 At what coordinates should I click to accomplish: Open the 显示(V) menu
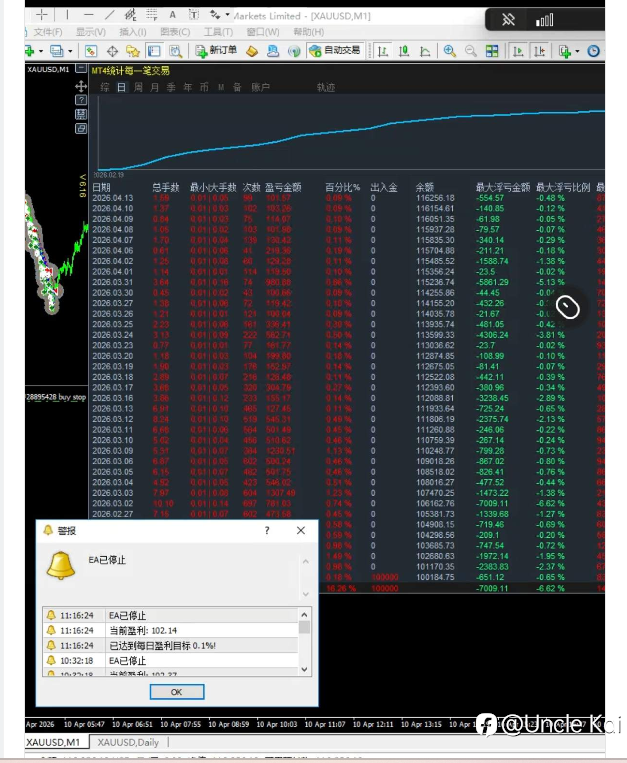pos(90,32)
